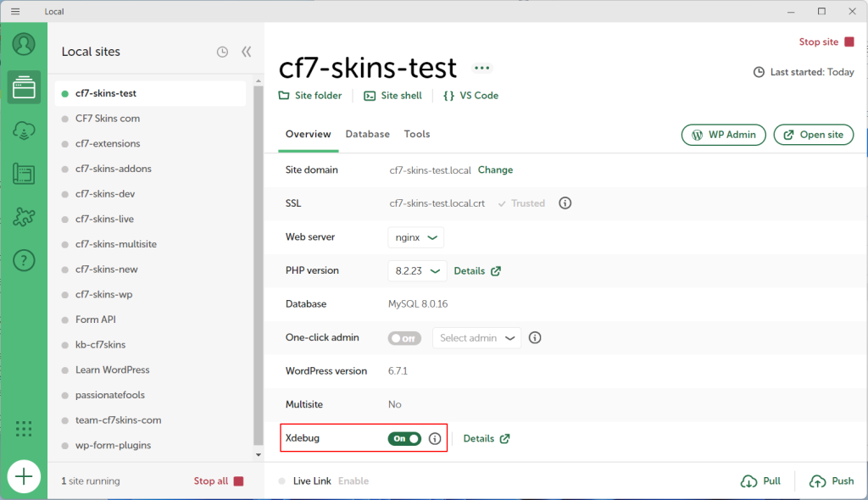This screenshot has width=868, height=500.
Task: Click the Help question mark icon
Action: click(24, 261)
